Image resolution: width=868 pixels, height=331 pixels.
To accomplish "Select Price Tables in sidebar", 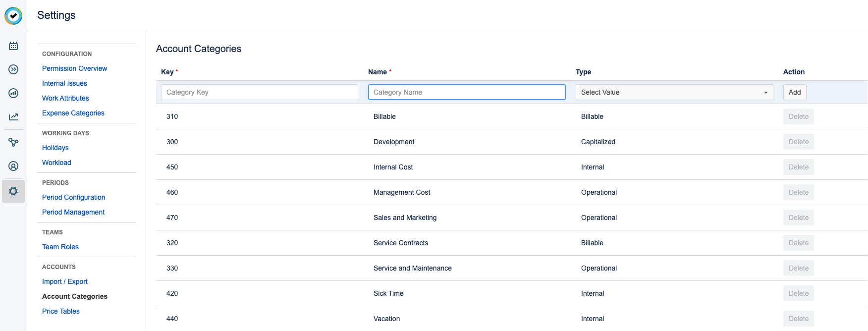I will [61, 311].
